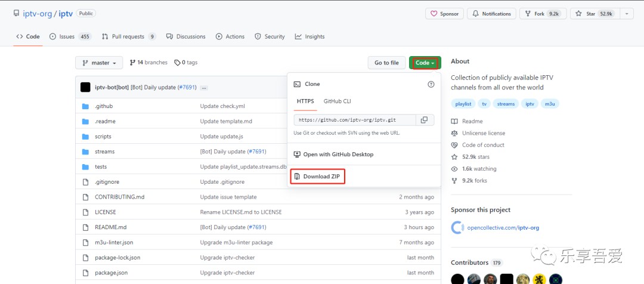Click the LICENSE file icon

[85, 212]
